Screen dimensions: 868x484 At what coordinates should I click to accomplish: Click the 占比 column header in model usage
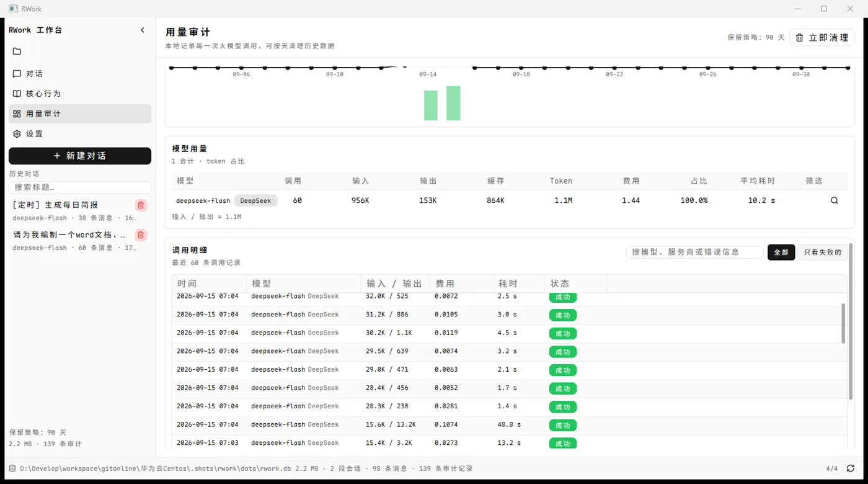[x=699, y=181]
